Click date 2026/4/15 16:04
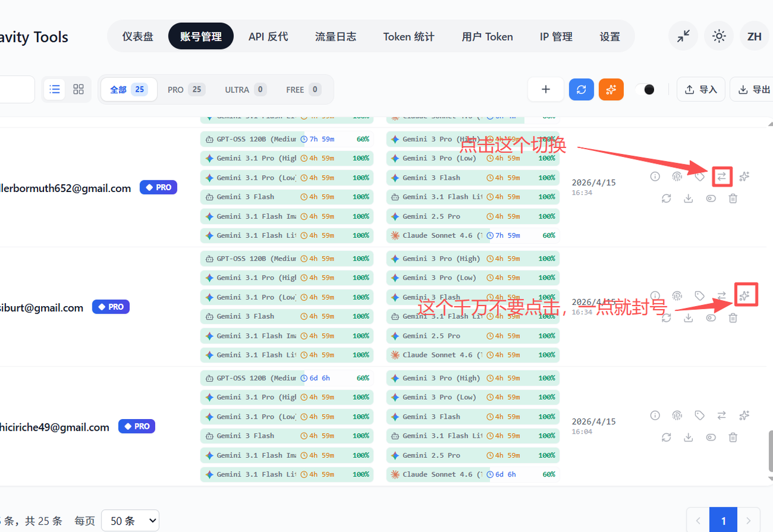This screenshot has width=773, height=532. click(594, 426)
